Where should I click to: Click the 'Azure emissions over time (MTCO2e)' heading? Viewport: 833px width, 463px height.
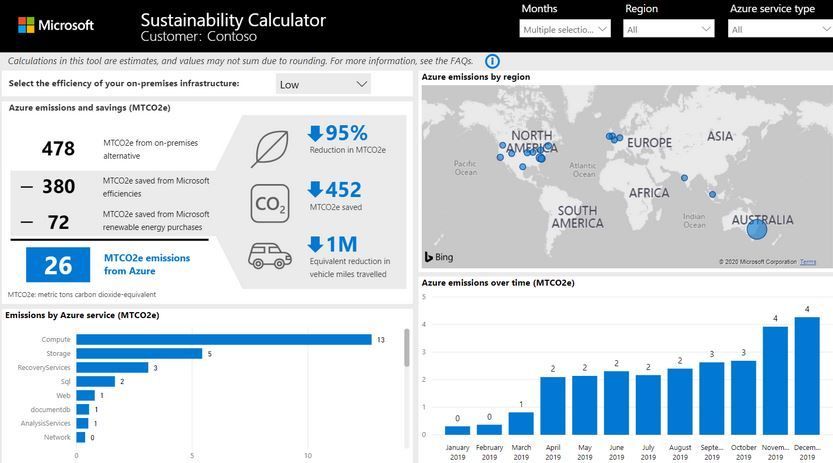pos(498,283)
